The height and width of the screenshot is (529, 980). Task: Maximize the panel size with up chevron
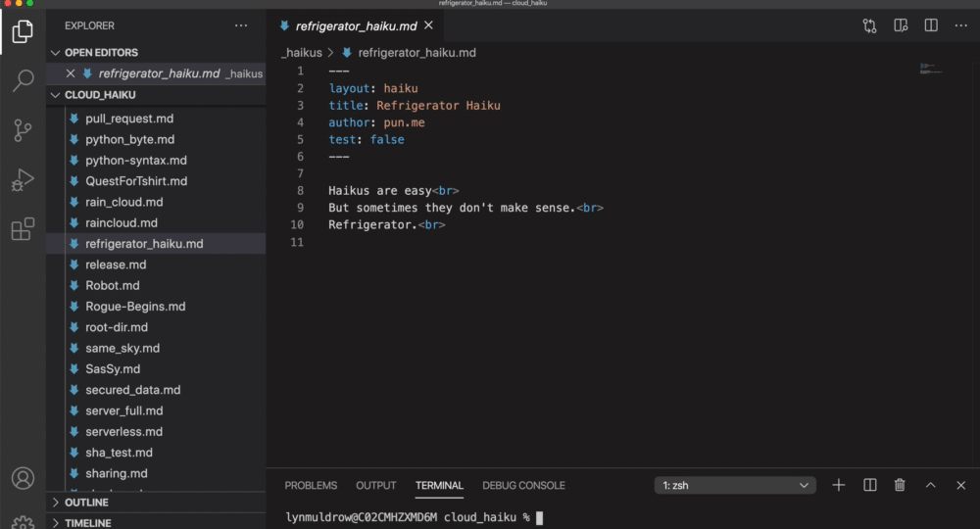click(930, 485)
